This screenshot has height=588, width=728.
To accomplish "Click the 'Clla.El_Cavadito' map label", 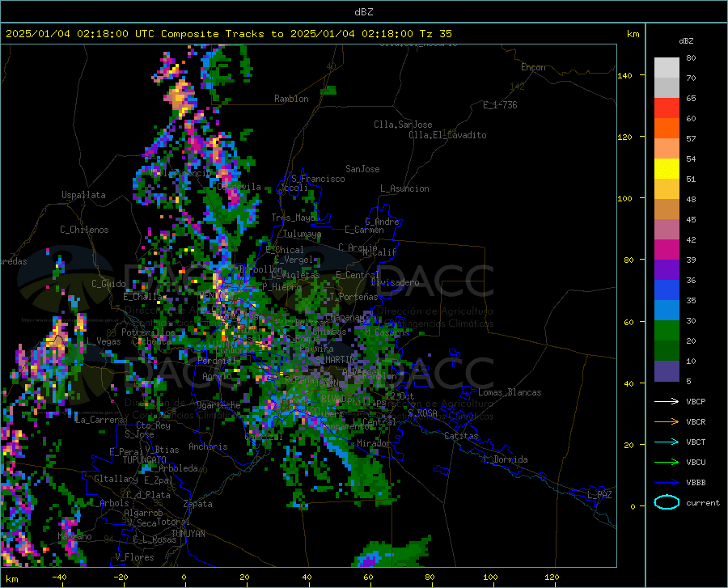I will (x=447, y=135).
